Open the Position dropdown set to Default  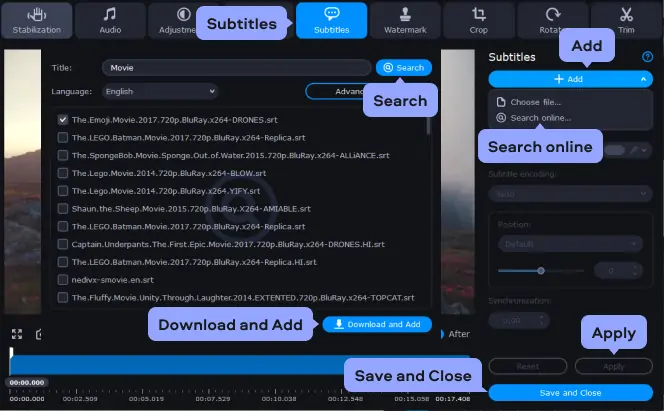pyautogui.click(x=570, y=244)
